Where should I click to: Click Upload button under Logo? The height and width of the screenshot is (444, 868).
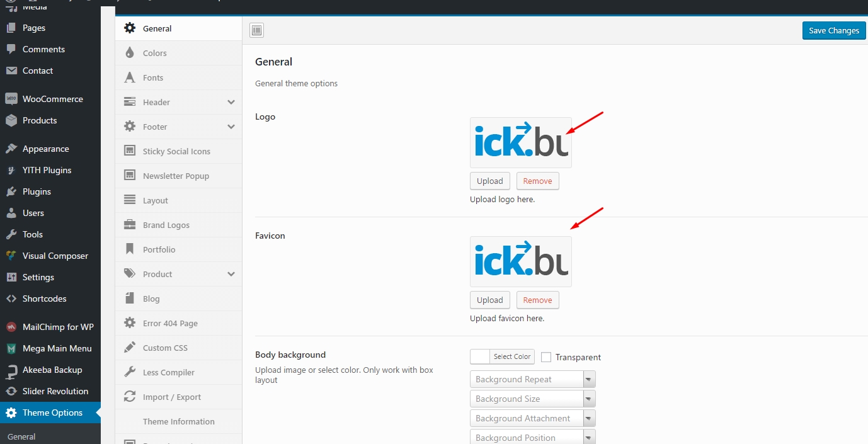(490, 181)
